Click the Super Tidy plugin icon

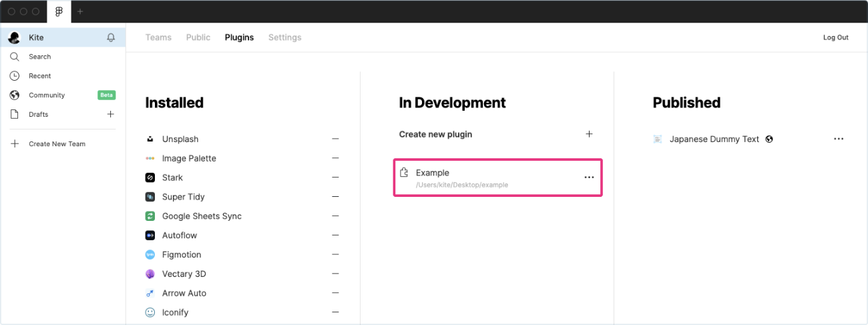click(150, 197)
